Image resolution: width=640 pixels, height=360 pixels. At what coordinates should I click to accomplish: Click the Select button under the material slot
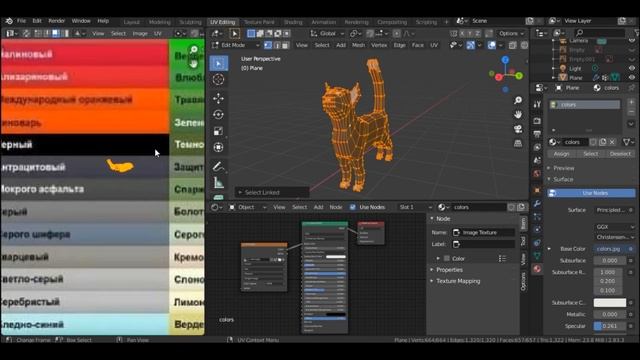click(591, 154)
